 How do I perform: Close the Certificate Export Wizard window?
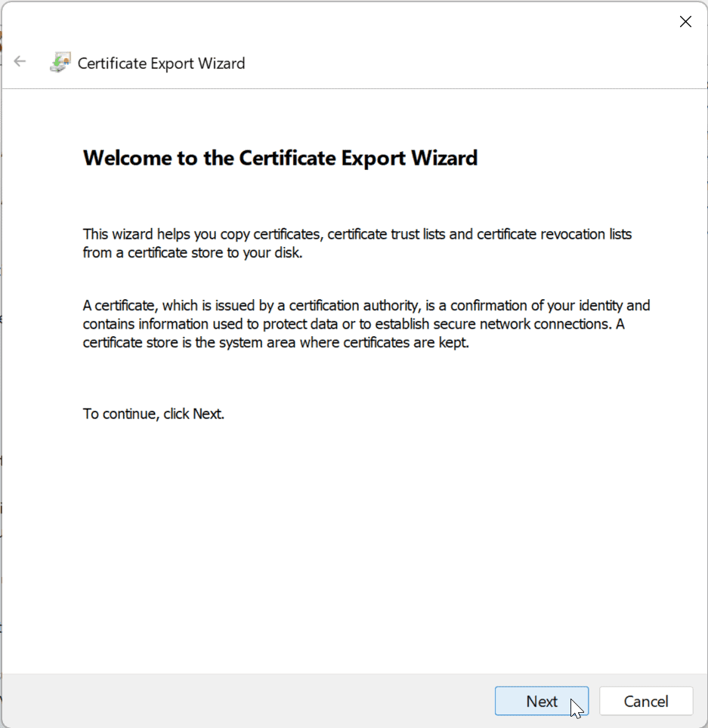point(685,21)
